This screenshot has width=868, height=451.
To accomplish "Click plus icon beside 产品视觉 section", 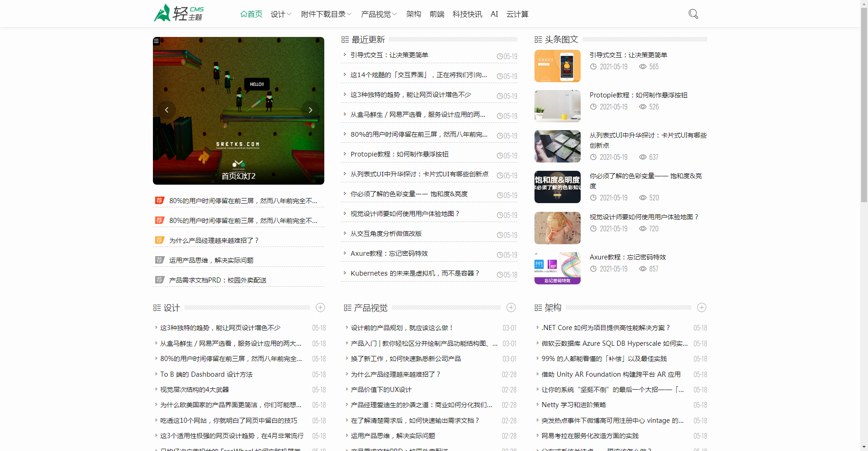I will pyautogui.click(x=511, y=307).
